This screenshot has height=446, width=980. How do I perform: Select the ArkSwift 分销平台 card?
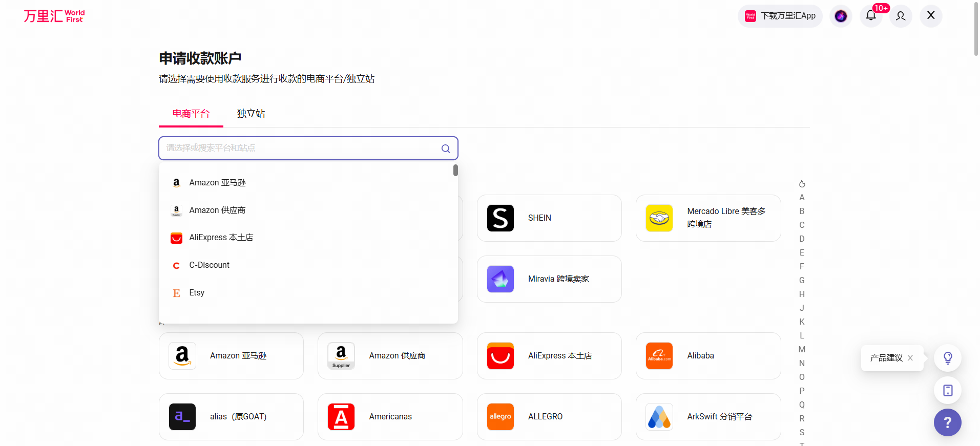point(708,417)
